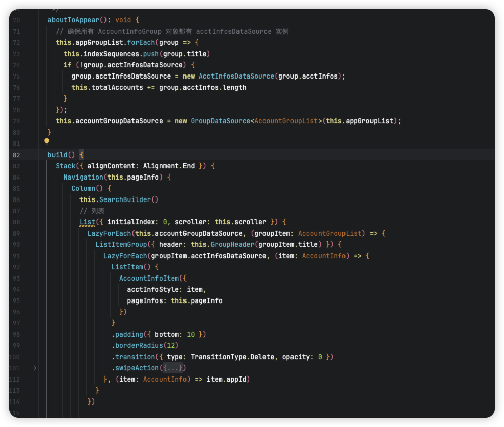Click line number 82 in the gutter
504x427 pixels.
pyautogui.click(x=16, y=155)
